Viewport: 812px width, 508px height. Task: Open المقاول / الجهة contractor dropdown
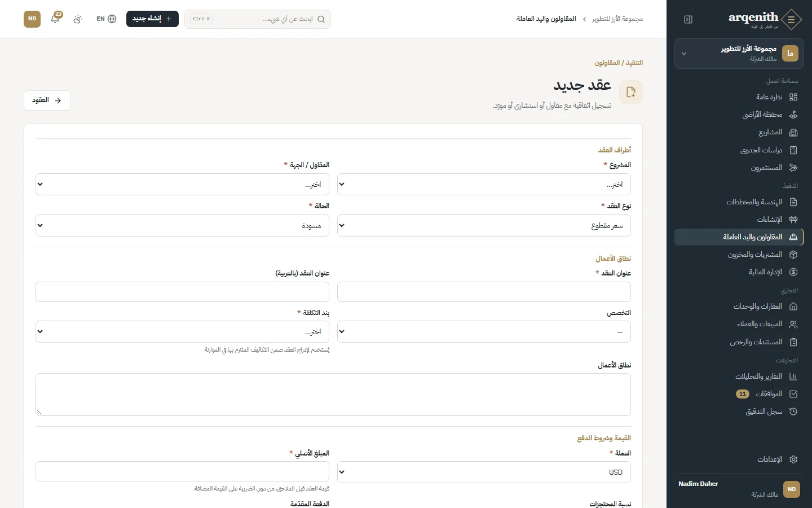coord(182,185)
